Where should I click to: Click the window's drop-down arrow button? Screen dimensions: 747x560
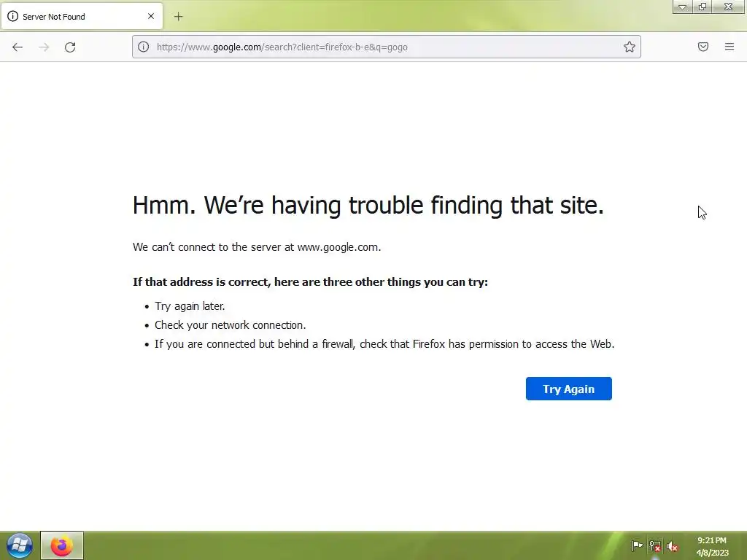(682, 7)
